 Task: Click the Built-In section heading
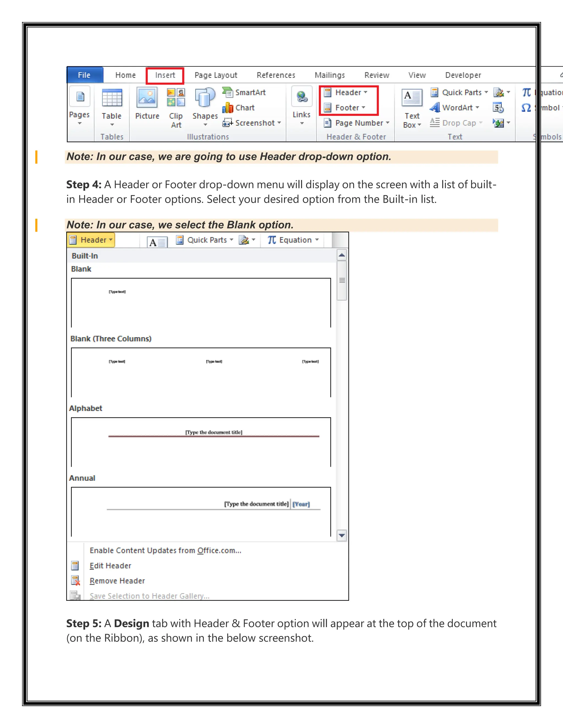[x=85, y=256]
